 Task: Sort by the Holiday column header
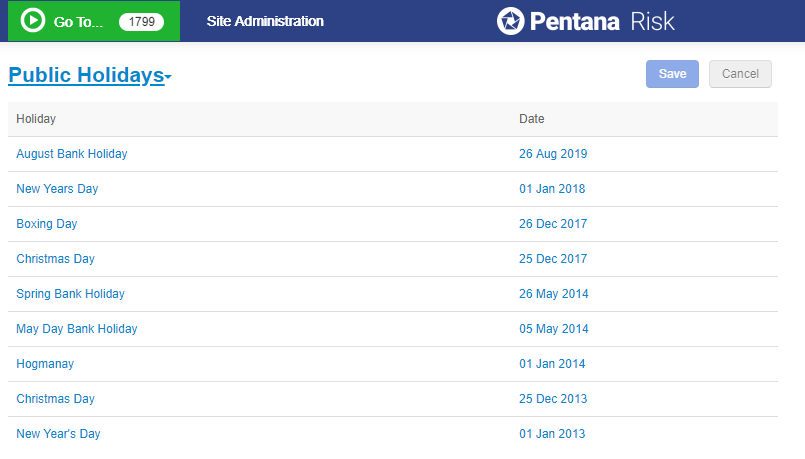36,119
